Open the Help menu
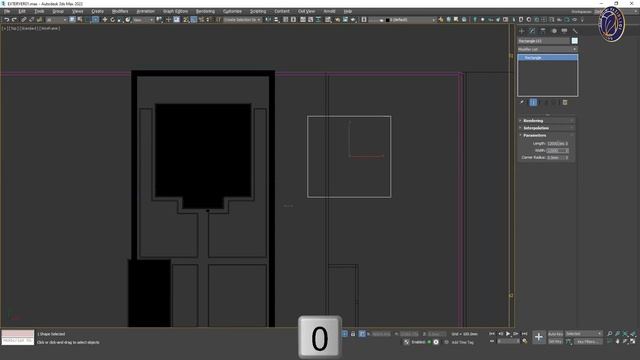Viewport: 640px width, 360px height. 348,11
